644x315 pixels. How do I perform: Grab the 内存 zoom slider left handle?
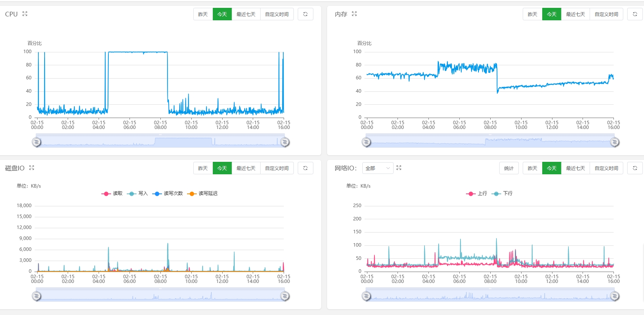[366, 142]
